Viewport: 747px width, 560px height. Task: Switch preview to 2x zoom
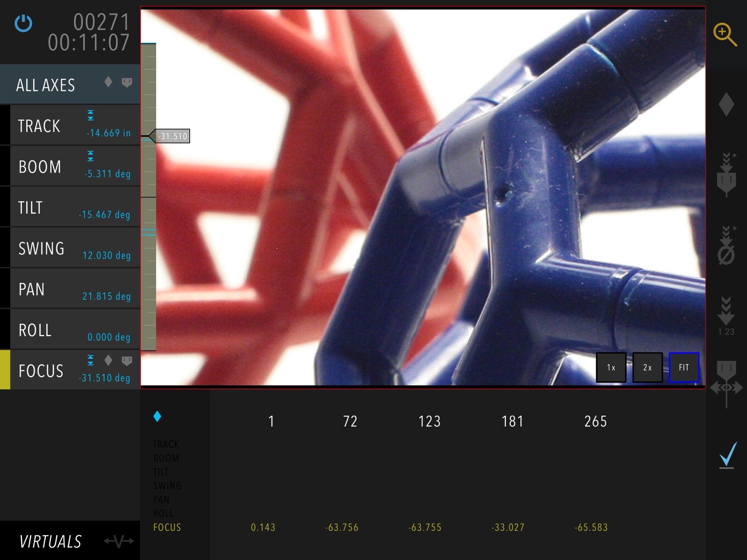coord(647,368)
